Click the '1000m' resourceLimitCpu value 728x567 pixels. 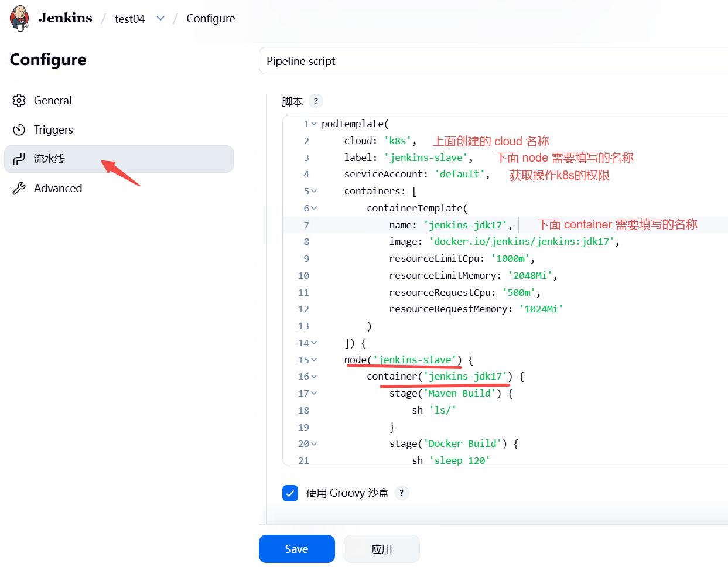510,259
